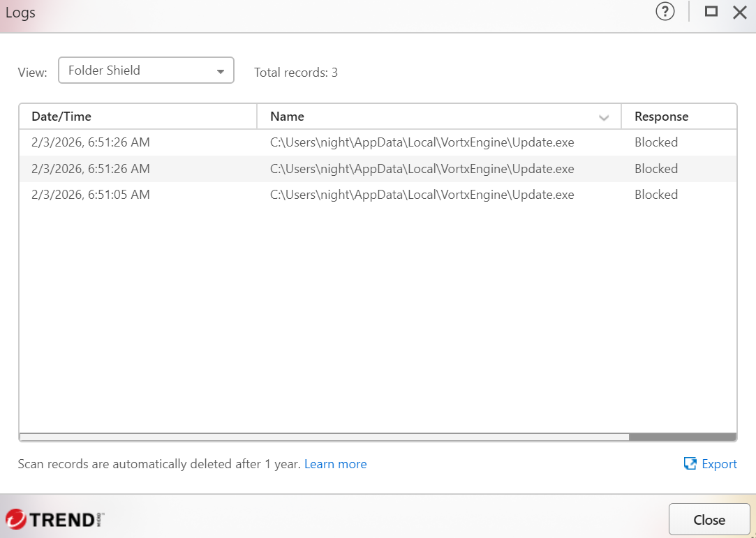Select the 6:51:05 AM date cell
The image size is (756, 538).
pyautogui.click(x=91, y=195)
